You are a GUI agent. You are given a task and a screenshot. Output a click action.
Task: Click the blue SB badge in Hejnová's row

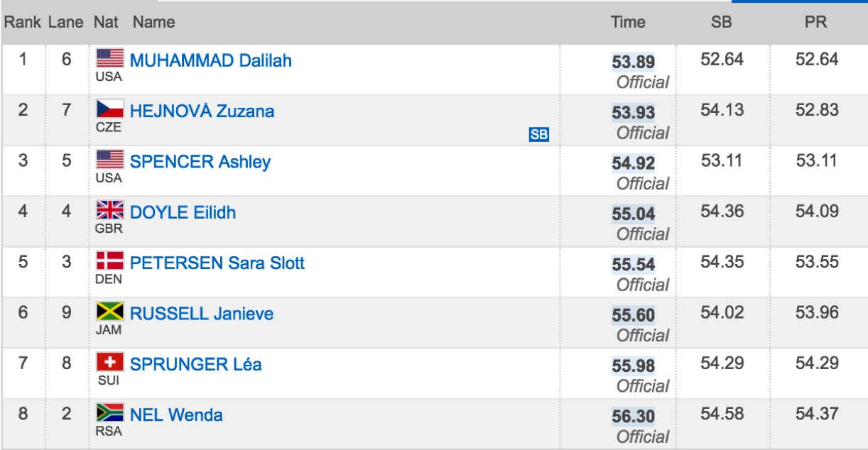(x=539, y=135)
